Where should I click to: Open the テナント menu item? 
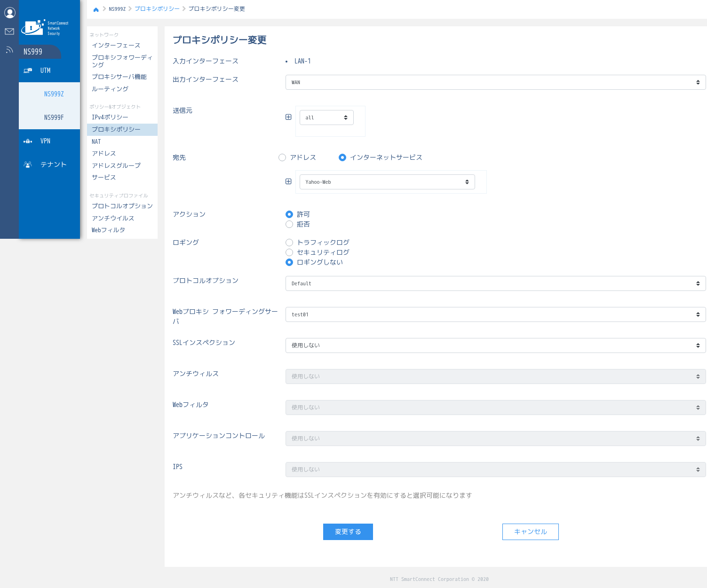pyautogui.click(x=49, y=165)
